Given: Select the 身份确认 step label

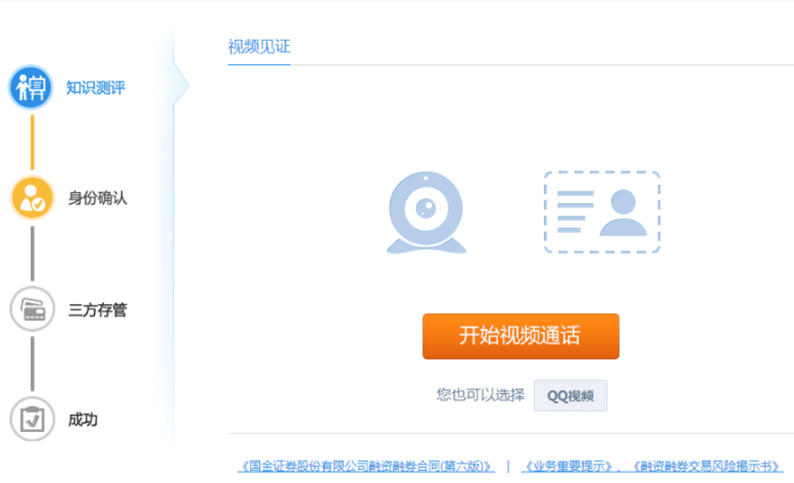Looking at the screenshot, I should (x=97, y=198).
